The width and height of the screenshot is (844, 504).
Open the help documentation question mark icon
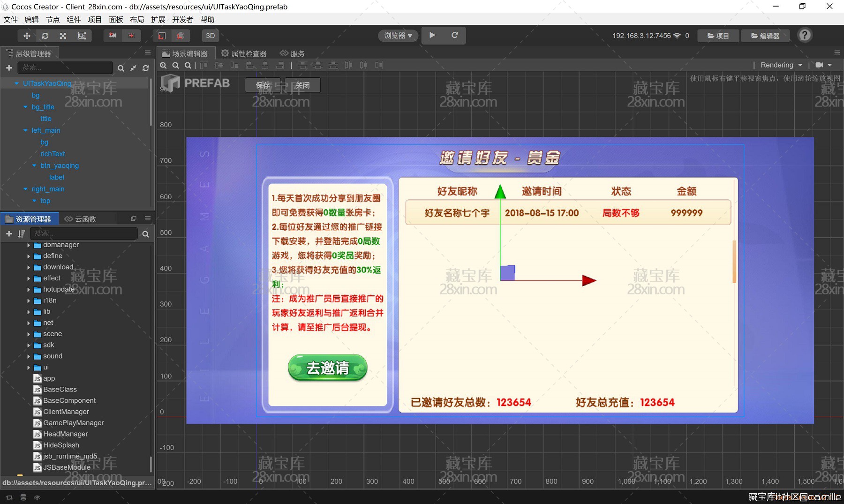tap(805, 35)
